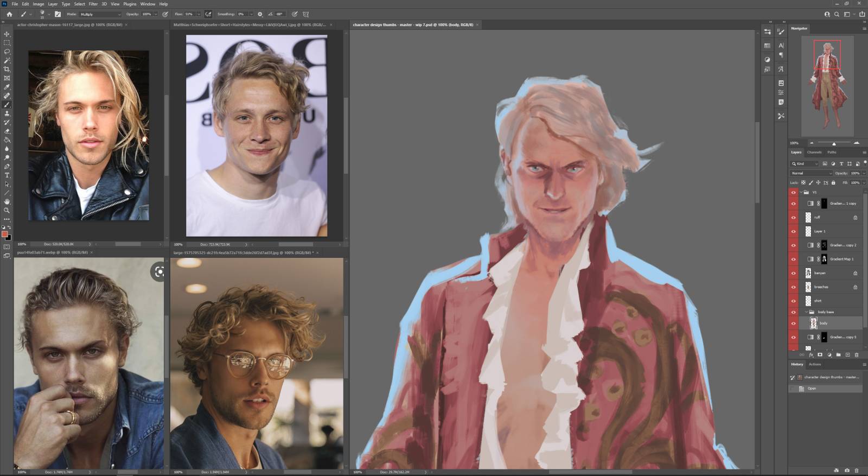Collapse the body base layer group
Image resolution: width=868 pixels, height=476 pixels.
click(806, 312)
